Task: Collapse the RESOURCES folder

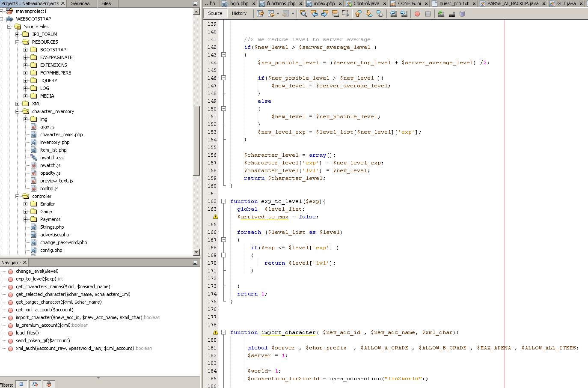Action: [17, 42]
